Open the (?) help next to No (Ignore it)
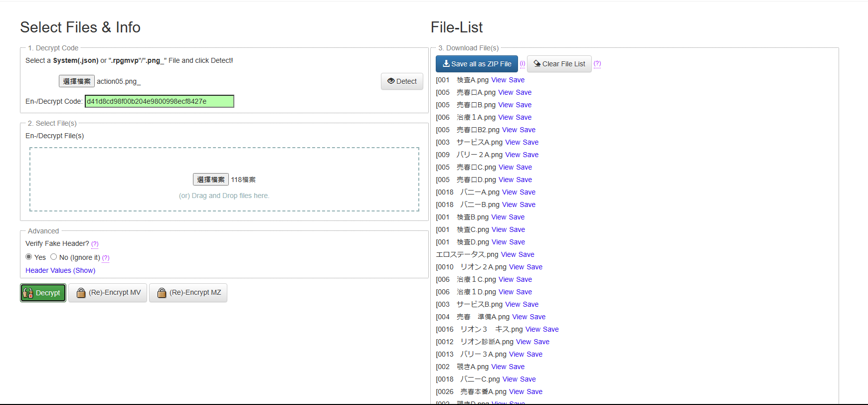868x405 pixels. click(x=106, y=258)
